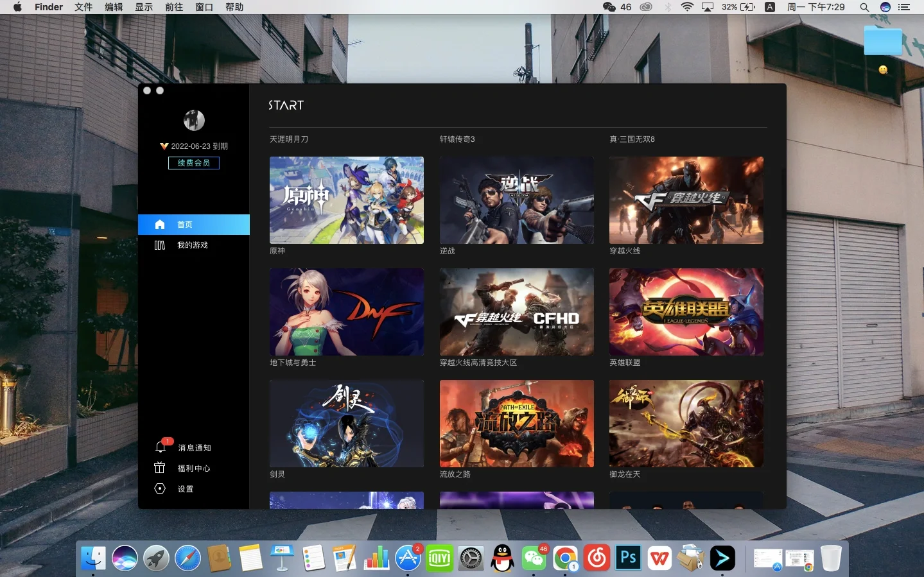Open System Preferences gear in Dock
924x577 pixels.
tap(471, 558)
